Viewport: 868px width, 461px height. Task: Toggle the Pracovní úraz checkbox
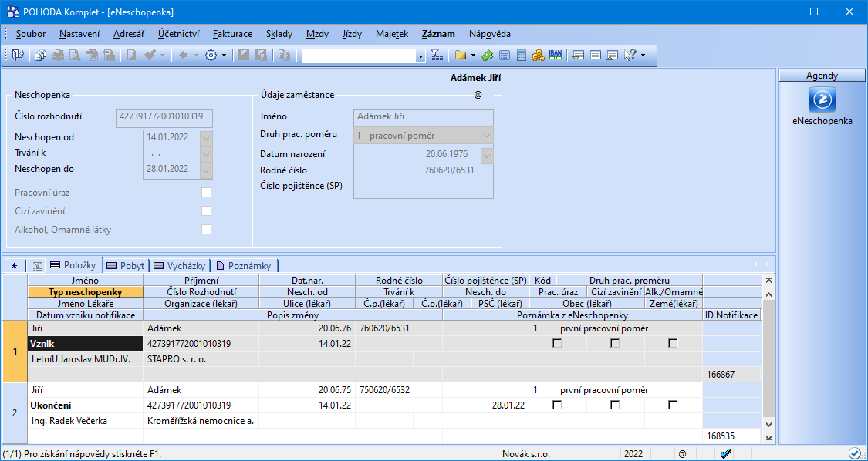tap(207, 193)
